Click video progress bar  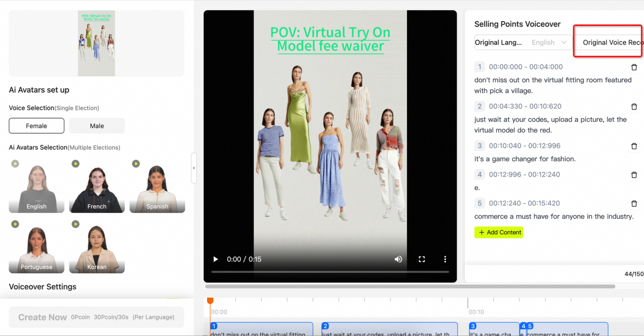(x=330, y=272)
